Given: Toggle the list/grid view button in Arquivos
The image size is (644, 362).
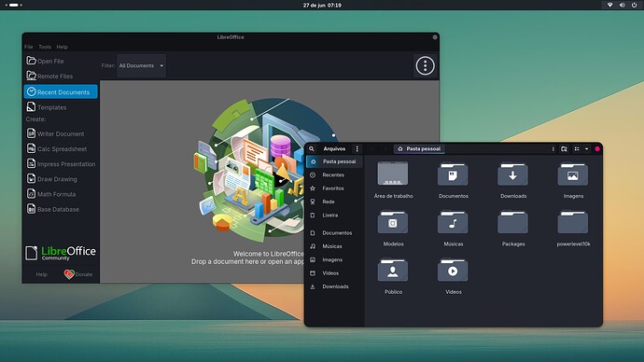Looking at the screenshot, I should (x=577, y=149).
